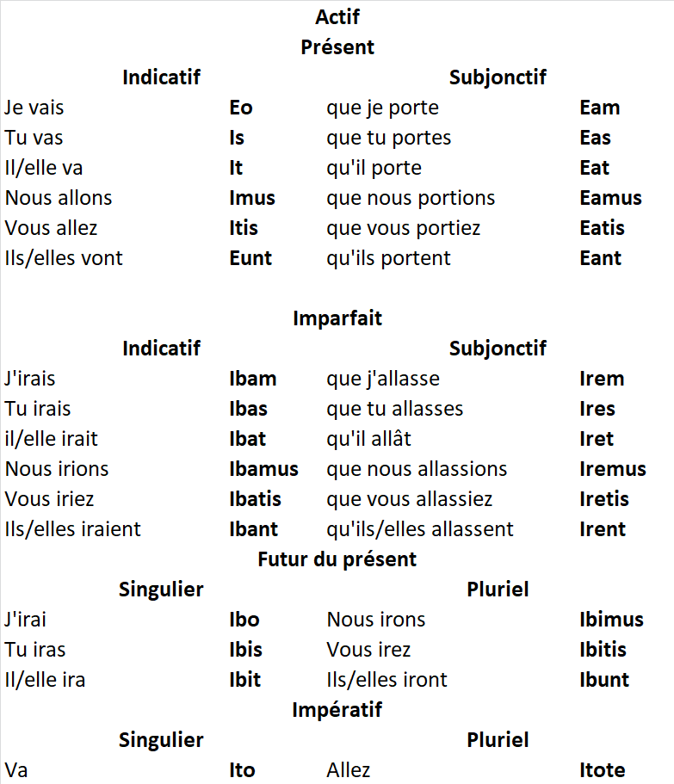Image resolution: width=674 pixels, height=784 pixels.
Task: Click the 'Actif' title cell
Action: tap(337, 17)
